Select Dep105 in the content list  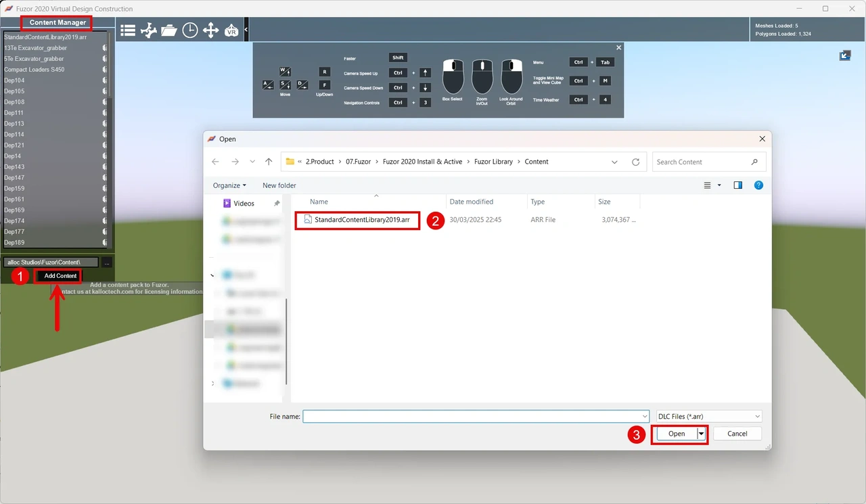pos(14,91)
